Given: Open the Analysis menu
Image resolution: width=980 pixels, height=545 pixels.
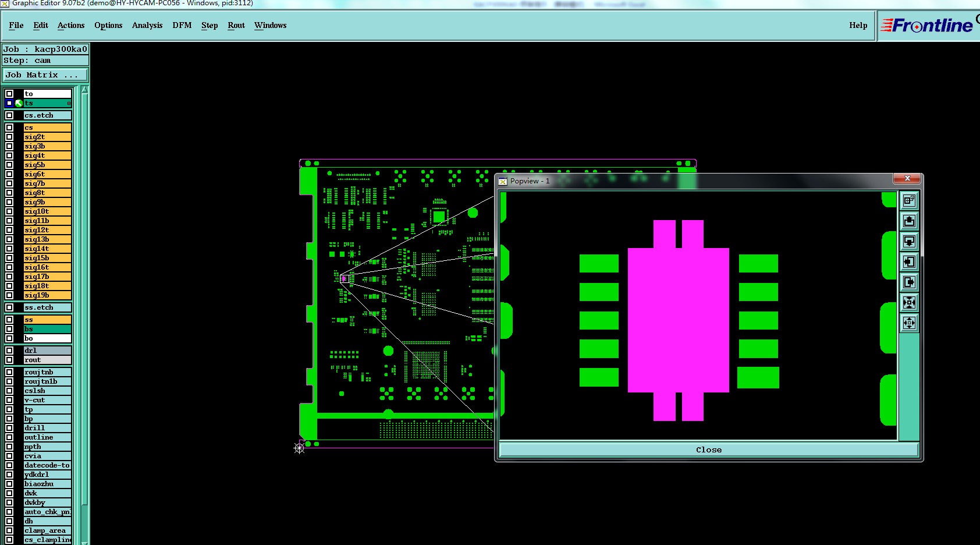Looking at the screenshot, I should coord(147,25).
